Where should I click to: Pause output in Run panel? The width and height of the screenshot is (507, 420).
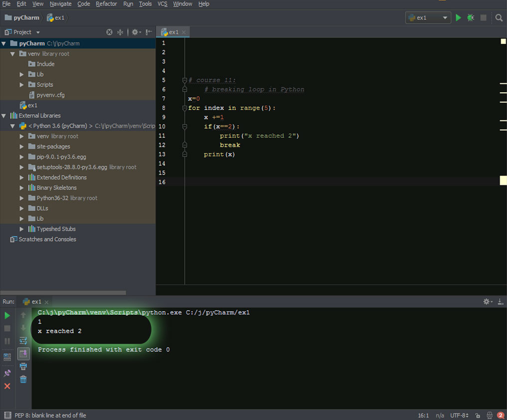7,341
